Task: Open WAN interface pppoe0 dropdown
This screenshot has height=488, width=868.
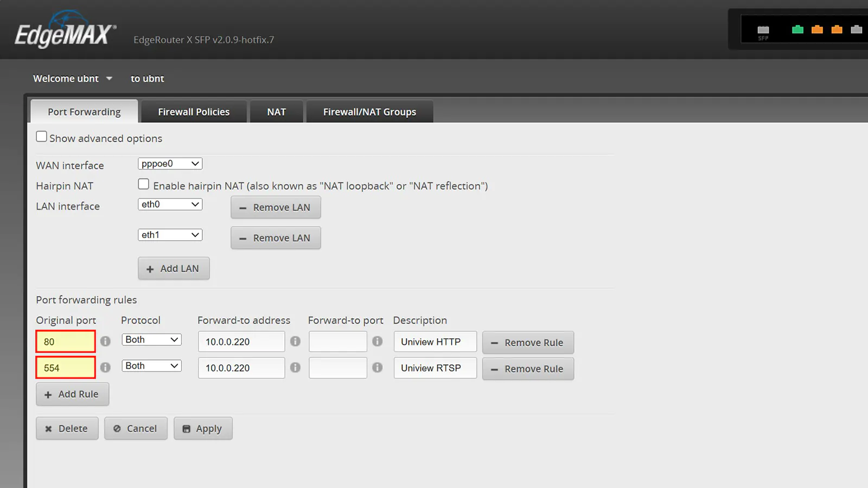Action: [x=170, y=164]
